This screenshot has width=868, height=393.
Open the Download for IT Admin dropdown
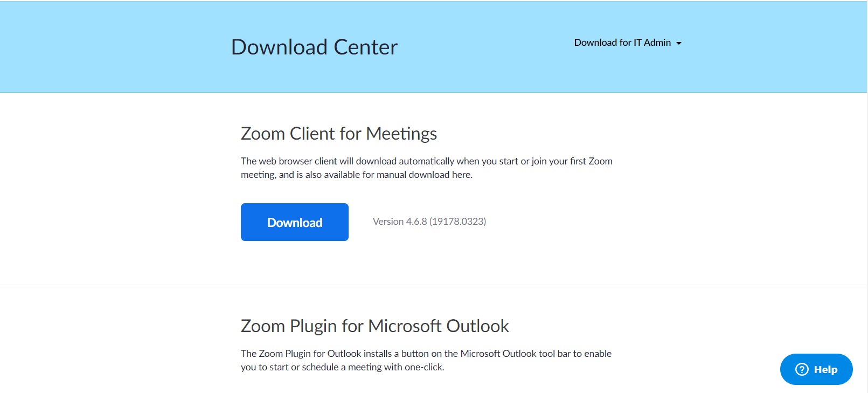(x=628, y=43)
